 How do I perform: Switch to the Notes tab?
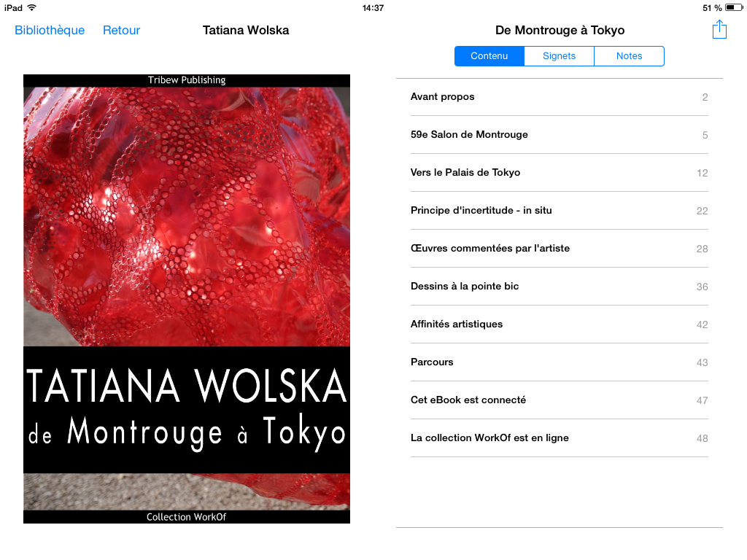coord(630,56)
